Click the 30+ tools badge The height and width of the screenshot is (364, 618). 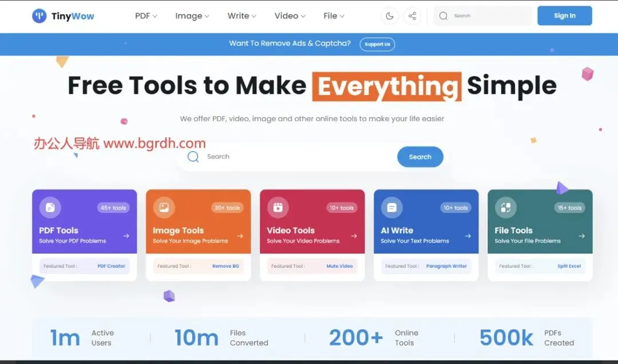(x=227, y=208)
